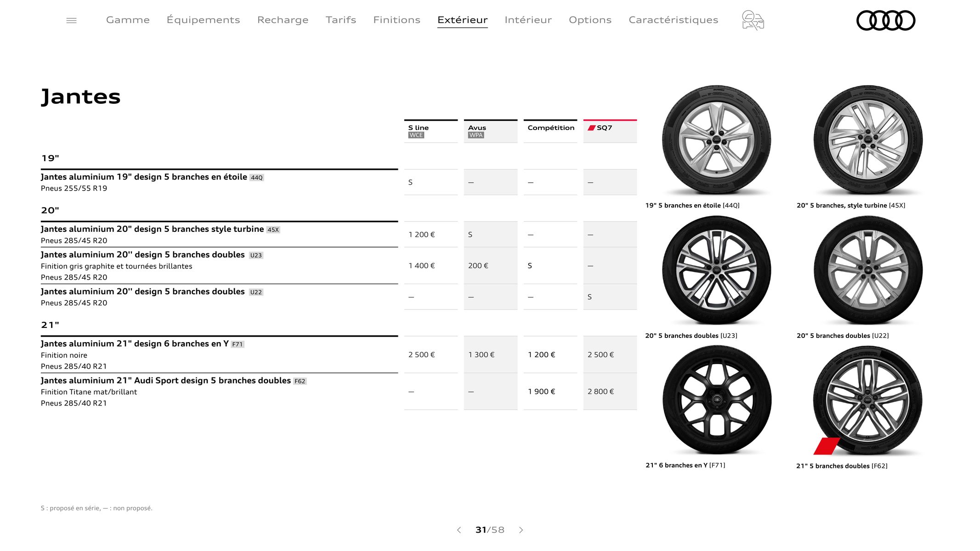Open the Équipements tab
This screenshot has height=551, width=980.
click(x=203, y=20)
